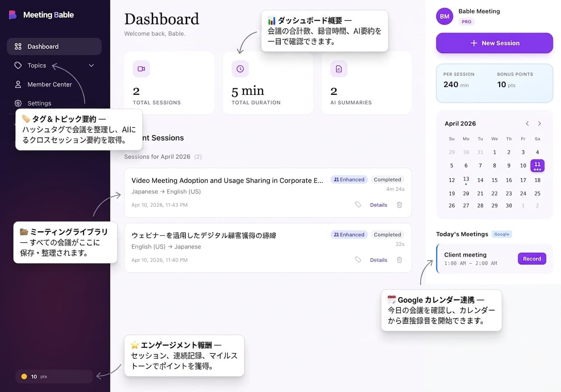The width and height of the screenshot is (561, 392).
Task: Select the Dashboard icon in the sidebar
Action: [18, 46]
